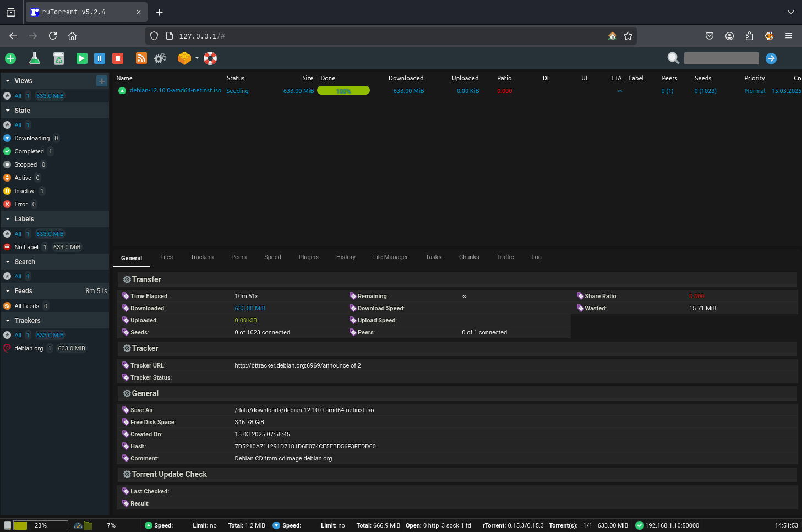This screenshot has height=532, width=802.
Task: Open the Chunks tab
Action: [x=469, y=257]
